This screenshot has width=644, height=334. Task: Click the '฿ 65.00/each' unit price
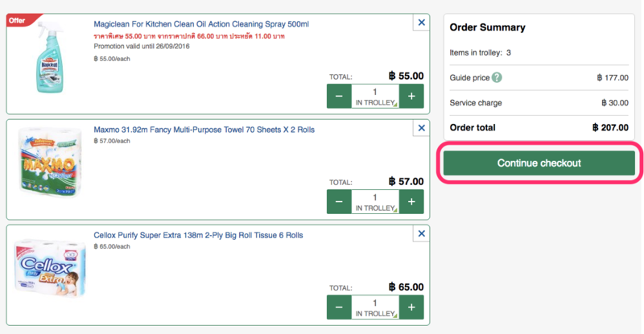[112, 246]
